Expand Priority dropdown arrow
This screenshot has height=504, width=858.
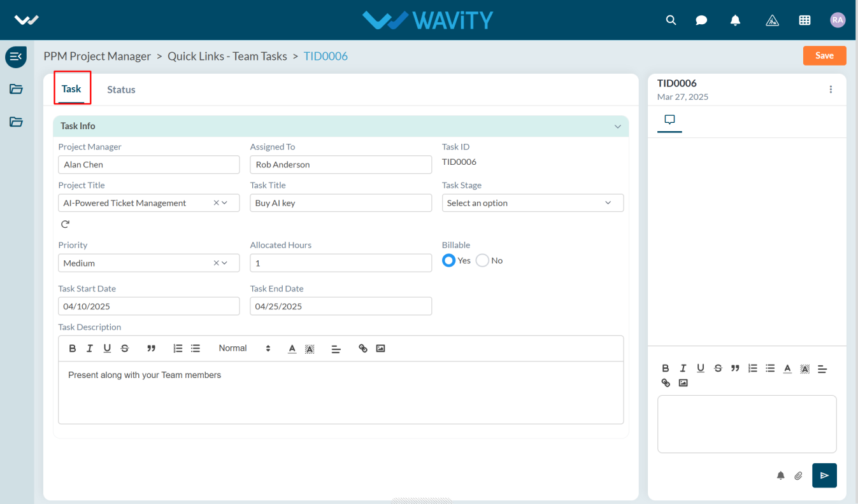coord(225,263)
